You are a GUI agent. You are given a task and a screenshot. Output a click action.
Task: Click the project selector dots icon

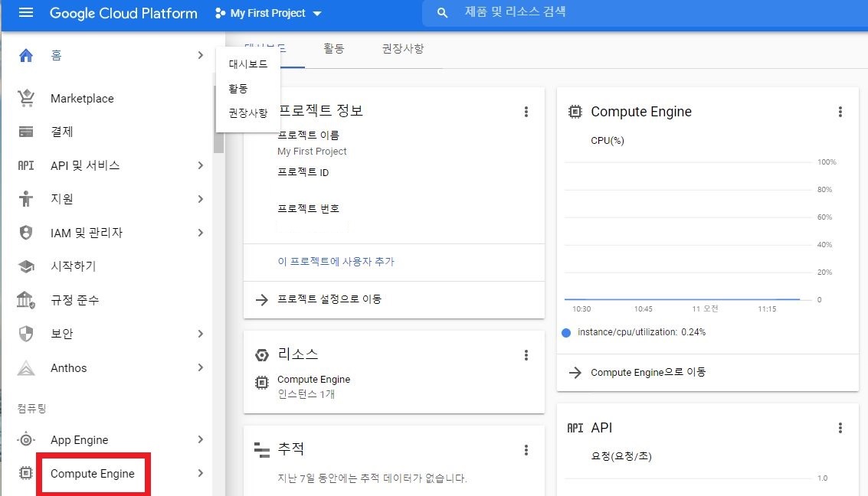pyautogui.click(x=220, y=13)
